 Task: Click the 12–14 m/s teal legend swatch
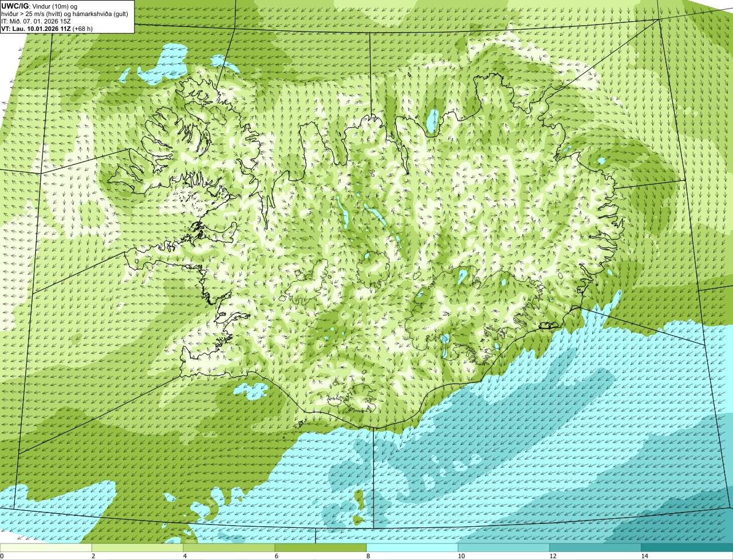(x=596, y=547)
